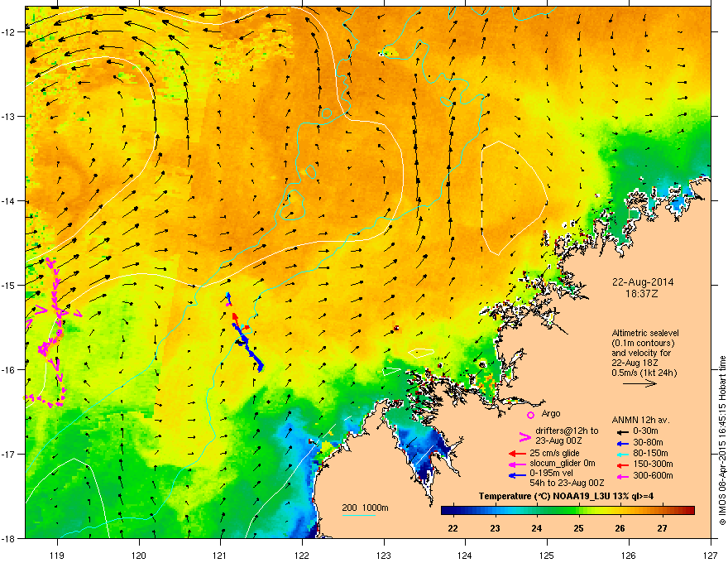Click the green section of colorbar above 24

tap(537, 511)
